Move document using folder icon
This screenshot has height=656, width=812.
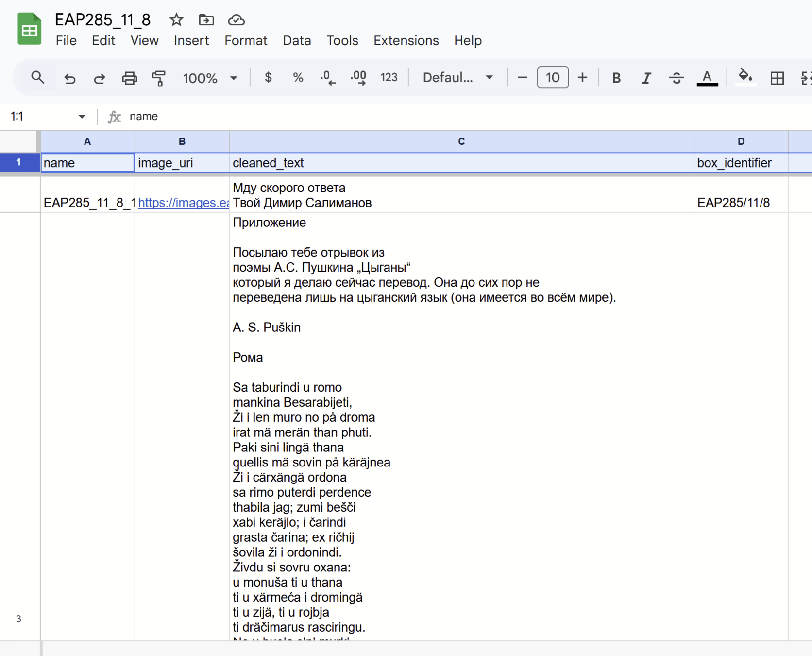[206, 20]
